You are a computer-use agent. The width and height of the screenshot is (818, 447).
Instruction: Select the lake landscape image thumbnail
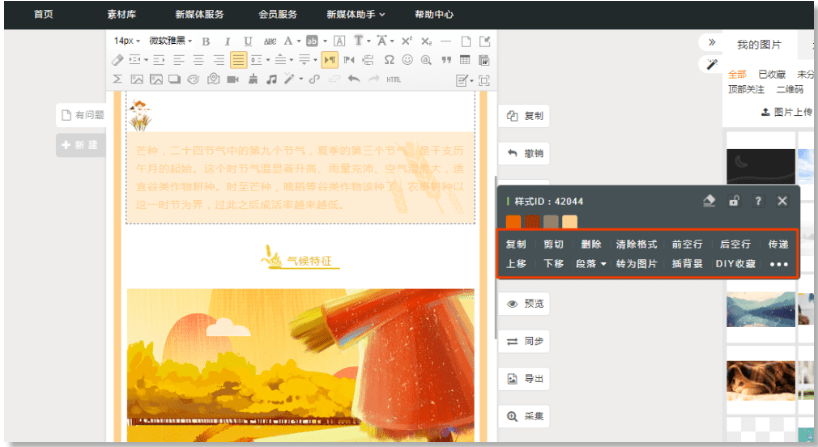tap(761, 309)
